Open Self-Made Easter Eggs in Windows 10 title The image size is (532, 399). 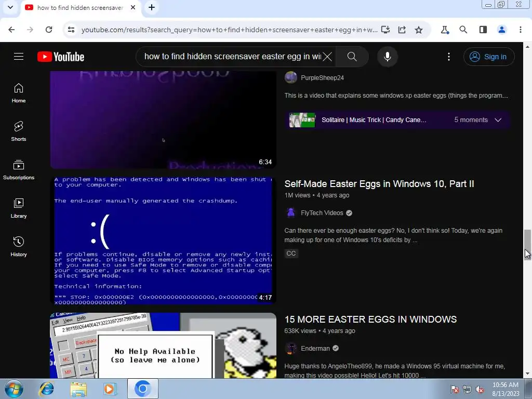tap(379, 184)
